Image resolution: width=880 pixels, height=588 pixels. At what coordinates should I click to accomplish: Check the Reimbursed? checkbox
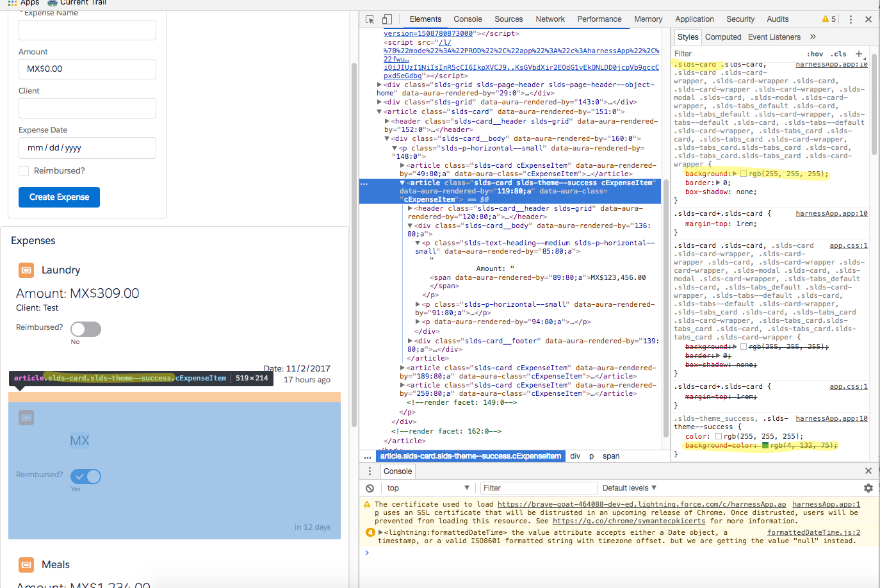point(24,171)
